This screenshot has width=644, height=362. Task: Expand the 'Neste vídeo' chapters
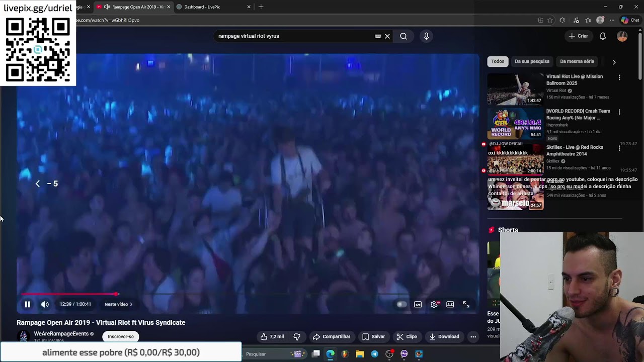[118, 304]
